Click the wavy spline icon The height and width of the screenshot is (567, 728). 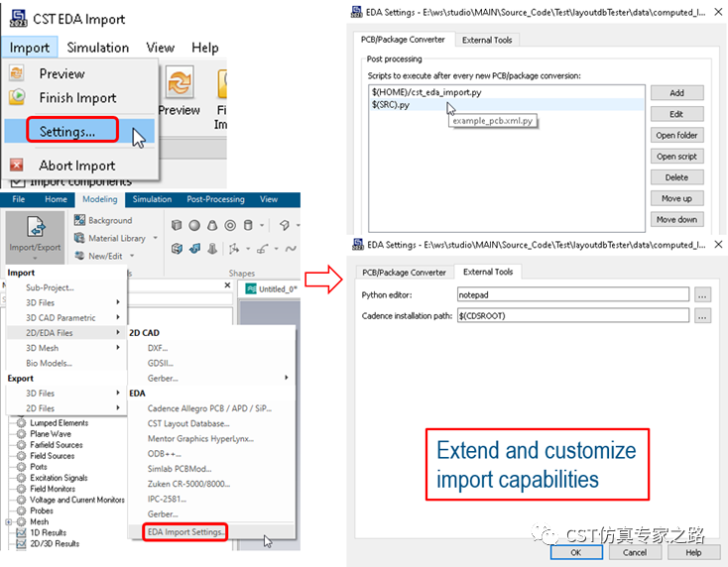tap(291, 249)
